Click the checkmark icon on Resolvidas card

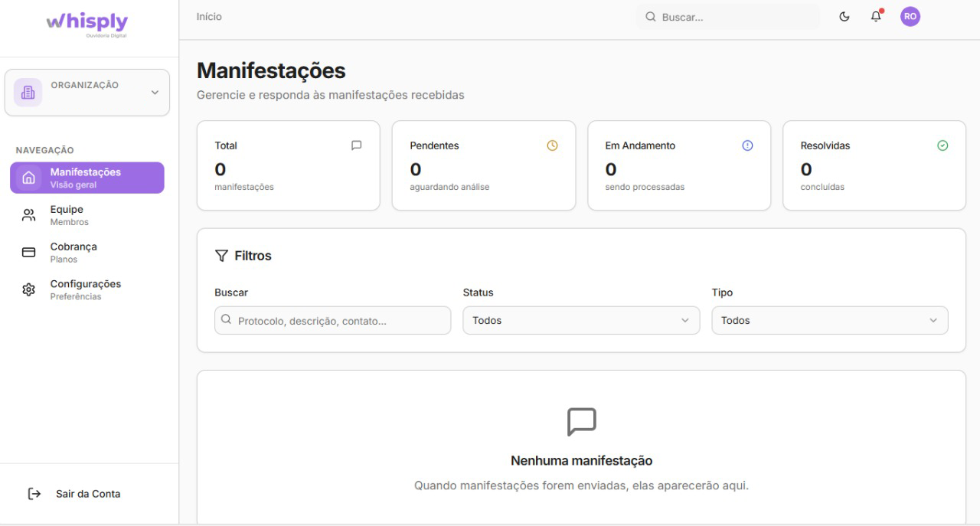[x=942, y=145]
